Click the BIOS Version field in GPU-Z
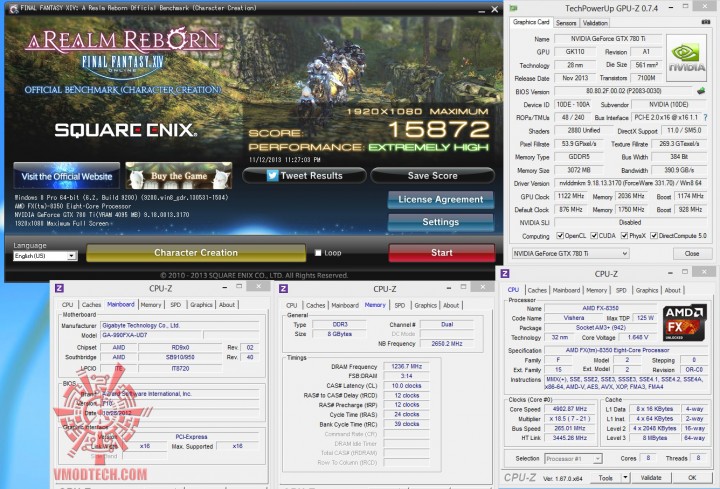720x489 pixels. click(623, 91)
